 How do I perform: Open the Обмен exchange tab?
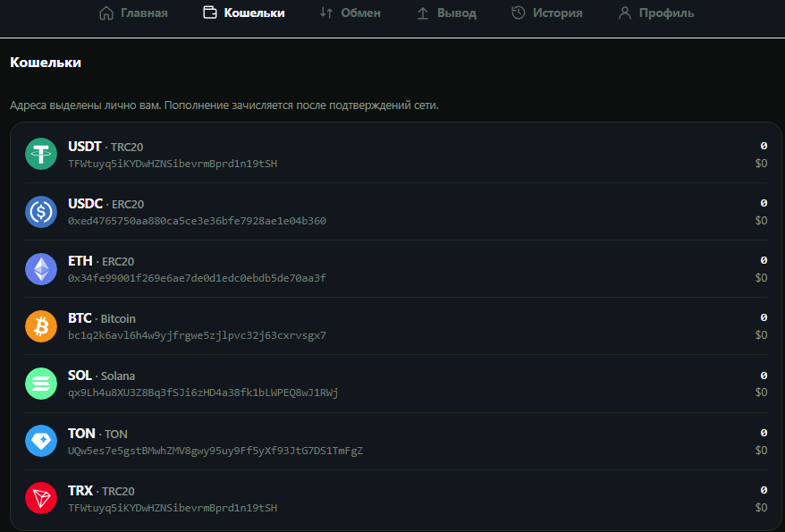(350, 13)
